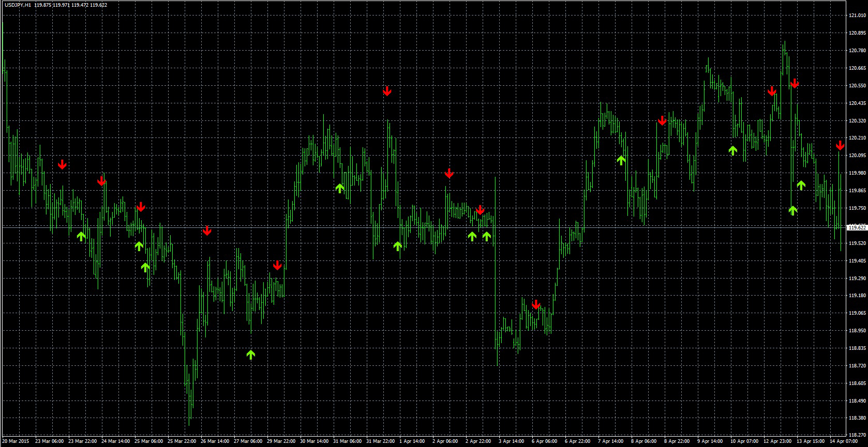
Task: Click the 31 Mar 06:00 time axis label
Action: click(x=347, y=441)
